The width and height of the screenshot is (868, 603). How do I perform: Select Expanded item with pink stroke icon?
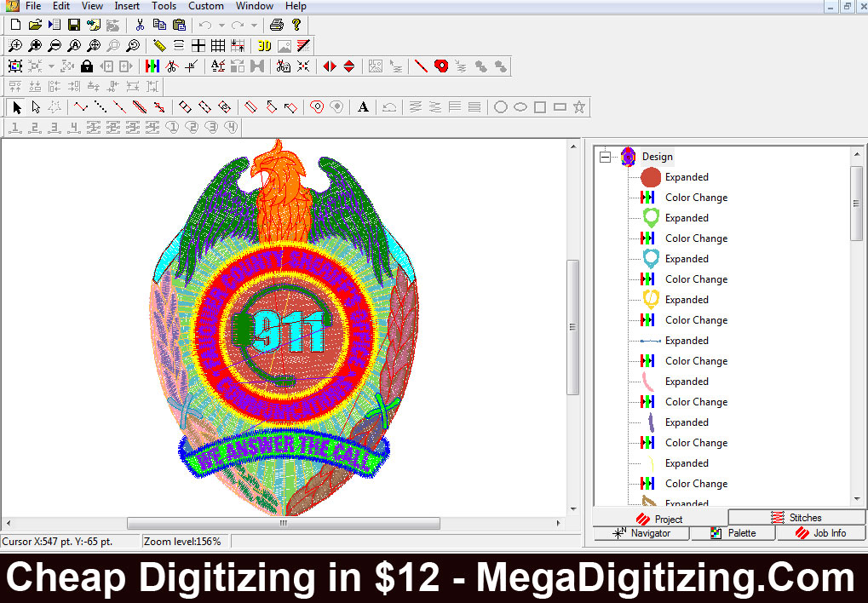coord(687,382)
